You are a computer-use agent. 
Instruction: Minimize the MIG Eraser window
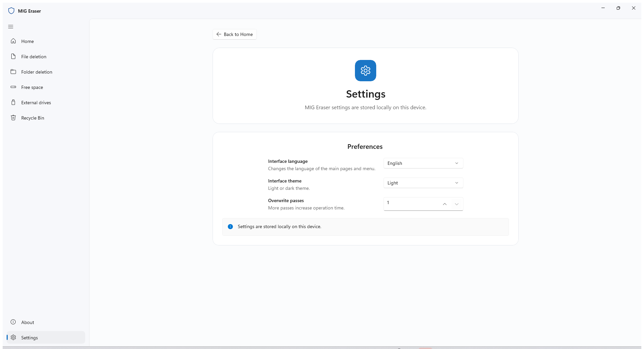click(x=603, y=8)
